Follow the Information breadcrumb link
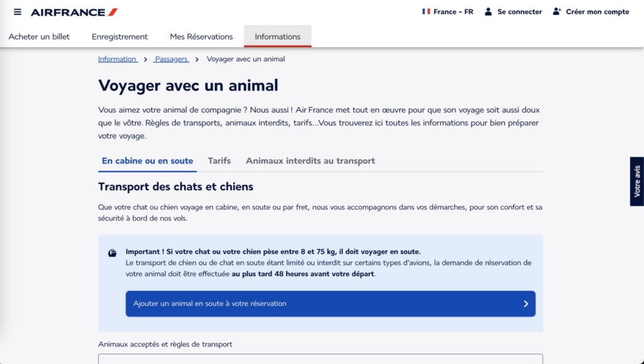The width and height of the screenshot is (644, 364). [x=117, y=59]
